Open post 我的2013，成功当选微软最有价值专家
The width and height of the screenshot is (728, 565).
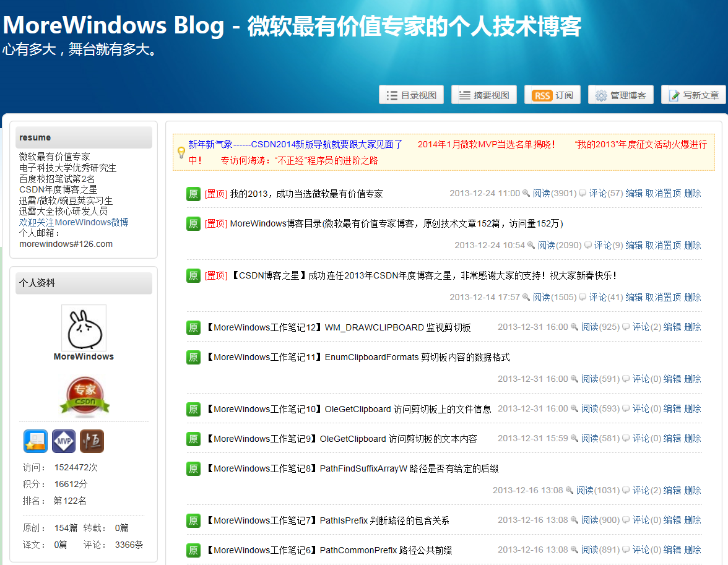click(x=306, y=194)
